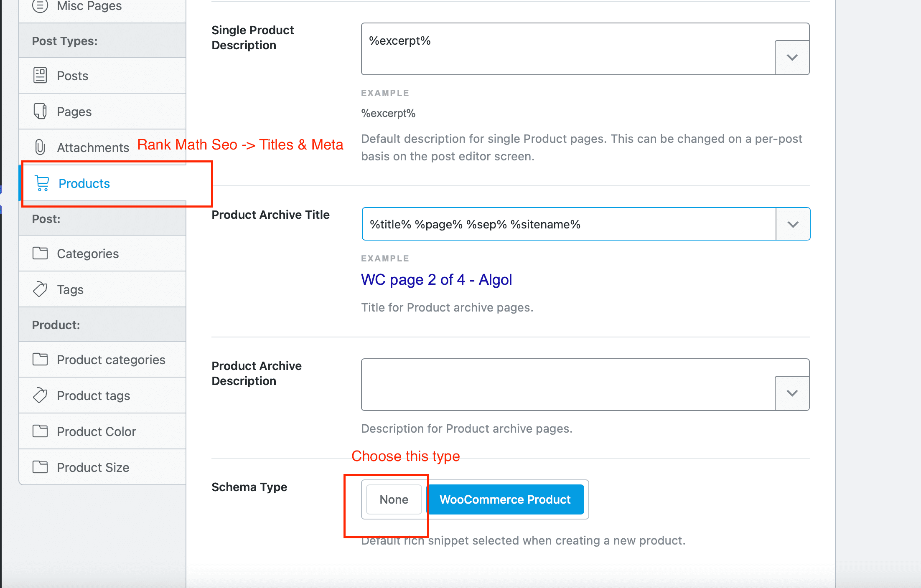Image resolution: width=921 pixels, height=588 pixels.
Task: Select None as the Schema Type
Action: pyautogui.click(x=393, y=499)
